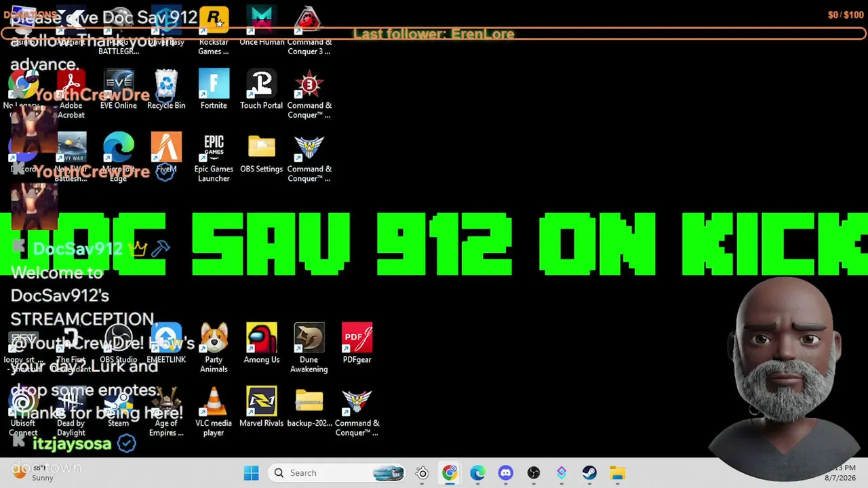Open the gear-shaped app in the taskbar

(422, 473)
